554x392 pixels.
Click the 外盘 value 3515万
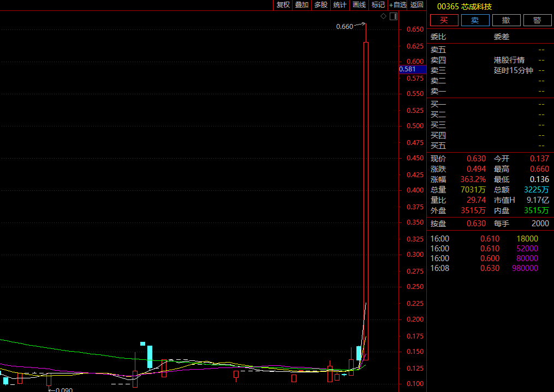pyautogui.click(x=473, y=210)
